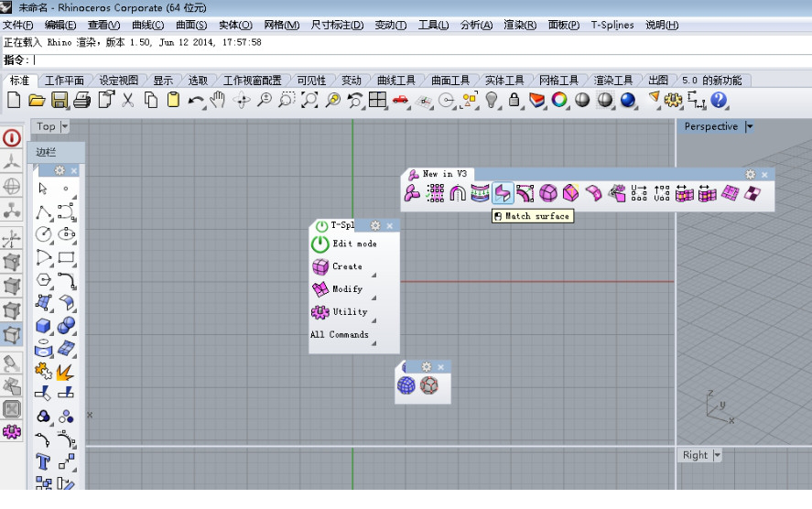Click the Cut scissors icon
Screen dimensions: 812x509
(127, 100)
